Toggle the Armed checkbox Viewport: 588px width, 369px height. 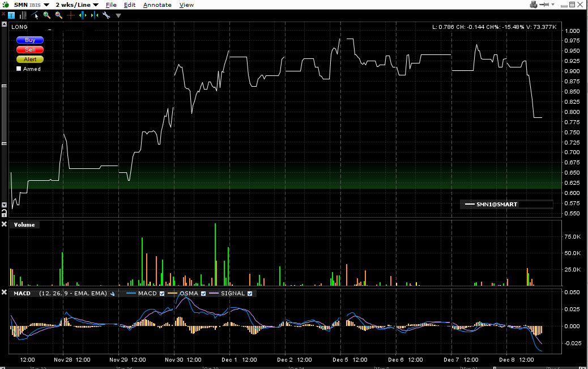(x=19, y=69)
